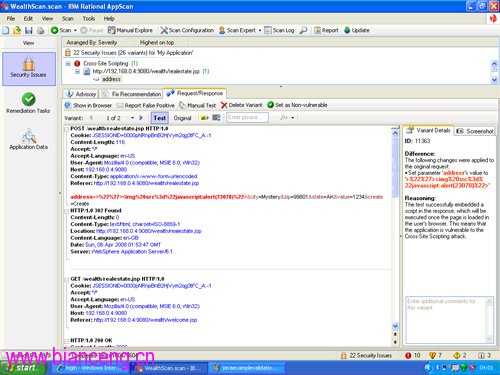Collapse the Cross-Site Scripting issue node
This screenshot has width=500, height=375.
68,63
